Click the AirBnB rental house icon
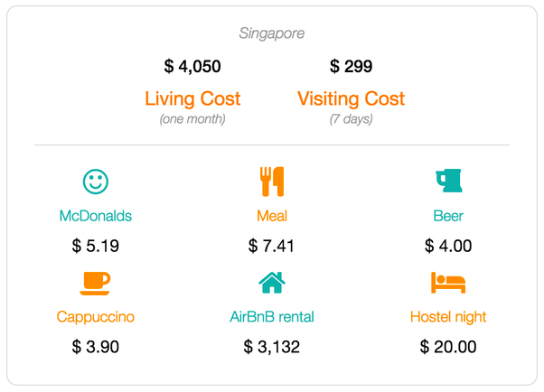544x392 pixels. pos(272,283)
